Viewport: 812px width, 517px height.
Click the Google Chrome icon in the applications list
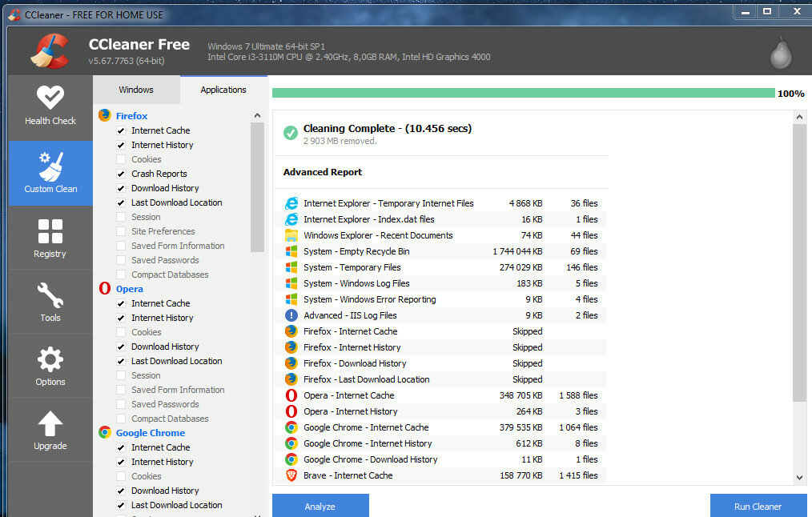(105, 432)
